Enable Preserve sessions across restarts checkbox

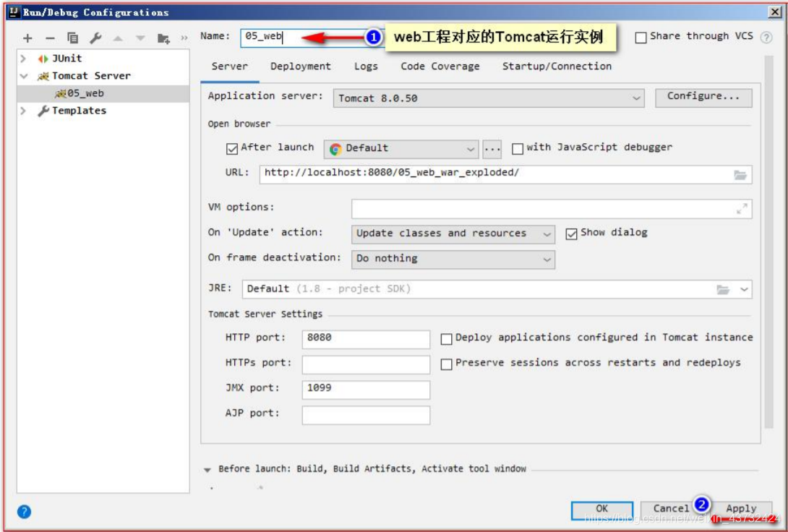(x=446, y=364)
